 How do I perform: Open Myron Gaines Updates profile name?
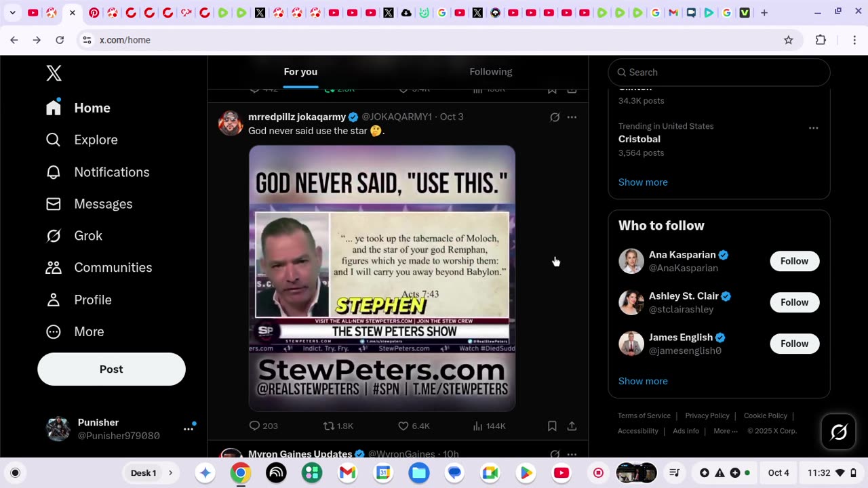[x=300, y=454]
